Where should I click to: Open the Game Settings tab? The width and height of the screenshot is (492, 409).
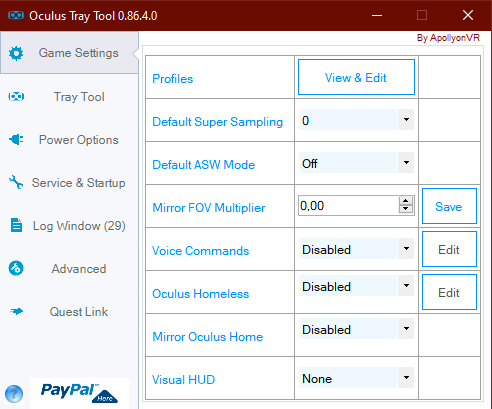pyautogui.click(x=69, y=53)
